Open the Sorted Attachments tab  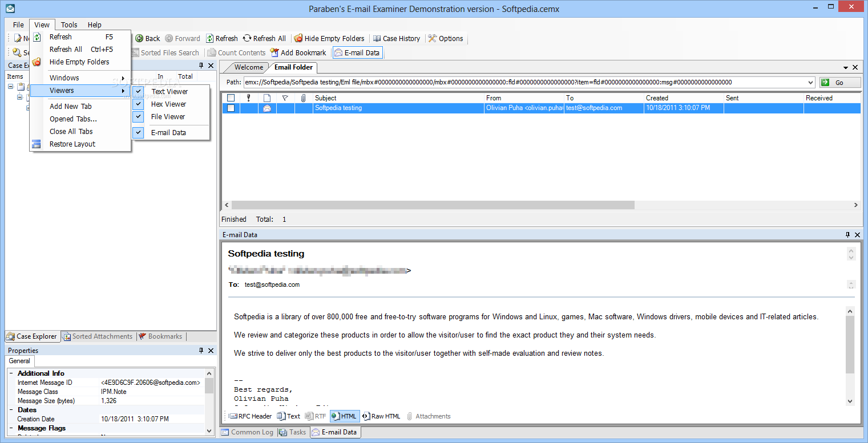[98, 336]
